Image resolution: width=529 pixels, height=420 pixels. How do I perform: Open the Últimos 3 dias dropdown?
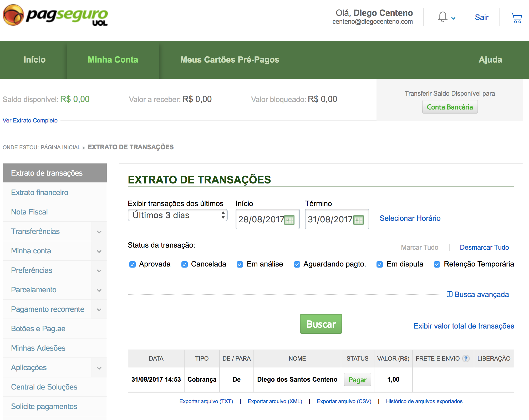coord(177,215)
